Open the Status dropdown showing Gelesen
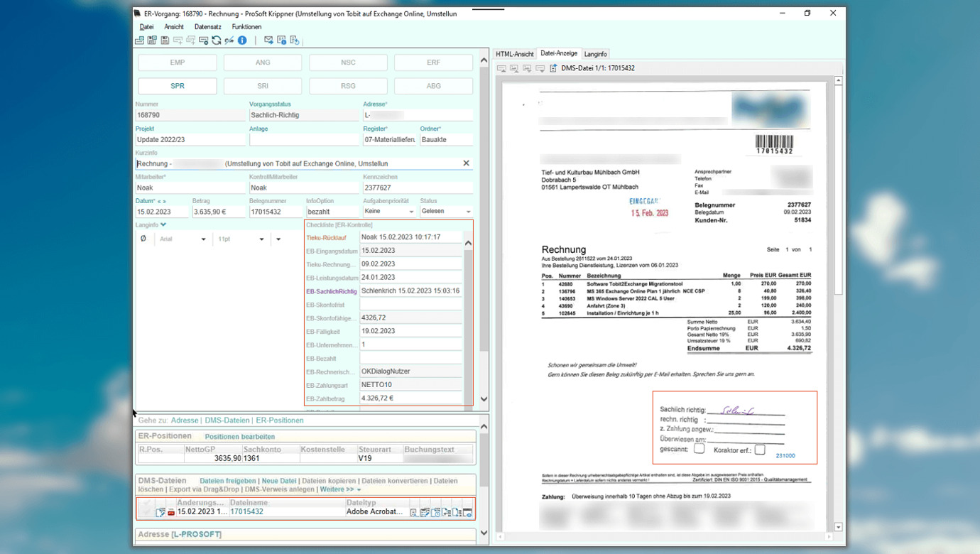Image resolution: width=980 pixels, height=554 pixels. point(468,212)
